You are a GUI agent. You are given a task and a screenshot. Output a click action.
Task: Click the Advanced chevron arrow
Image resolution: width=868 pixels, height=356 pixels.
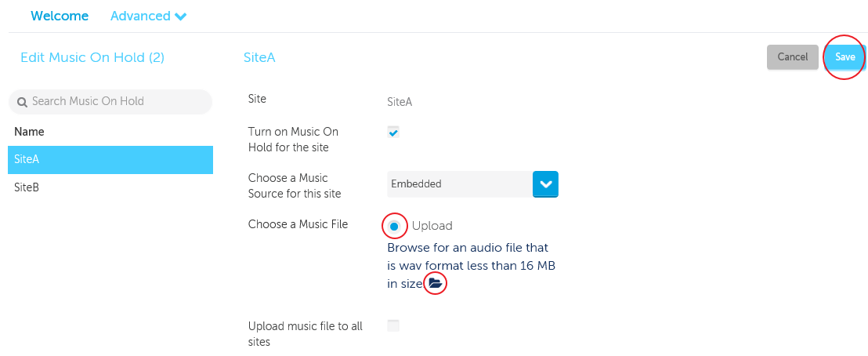[x=180, y=16]
